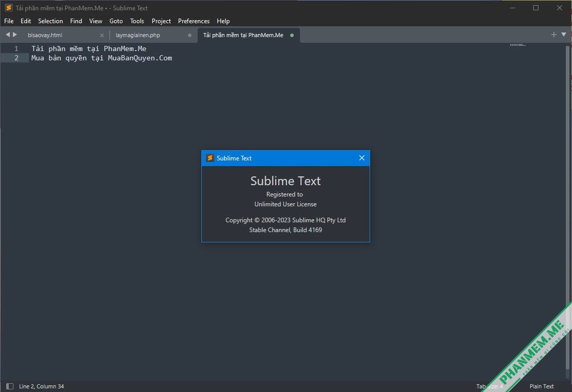The width and height of the screenshot is (572, 392).
Task: Click Sublime Text icon in main title bar
Action: click(x=8, y=8)
